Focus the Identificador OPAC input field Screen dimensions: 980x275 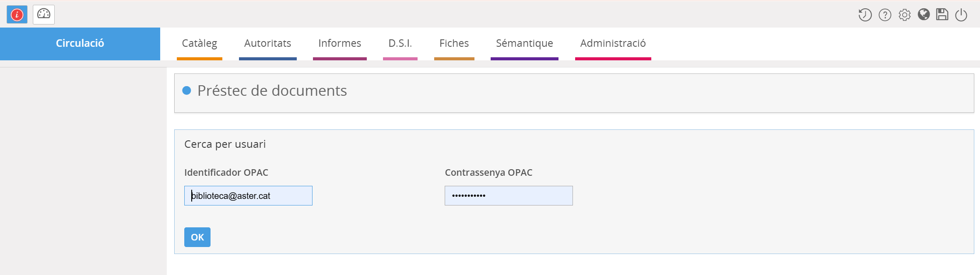(x=248, y=196)
